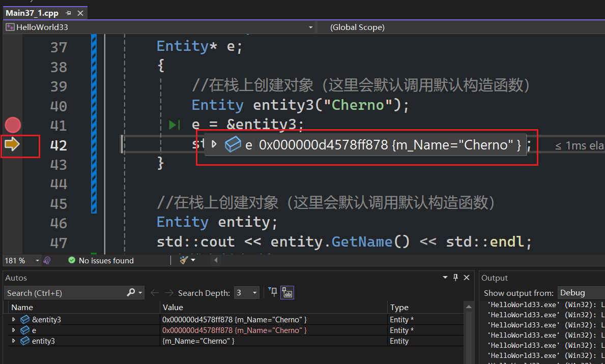
Task: Click the green Run to Click glyph
Action: pyautogui.click(x=175, y=125)
